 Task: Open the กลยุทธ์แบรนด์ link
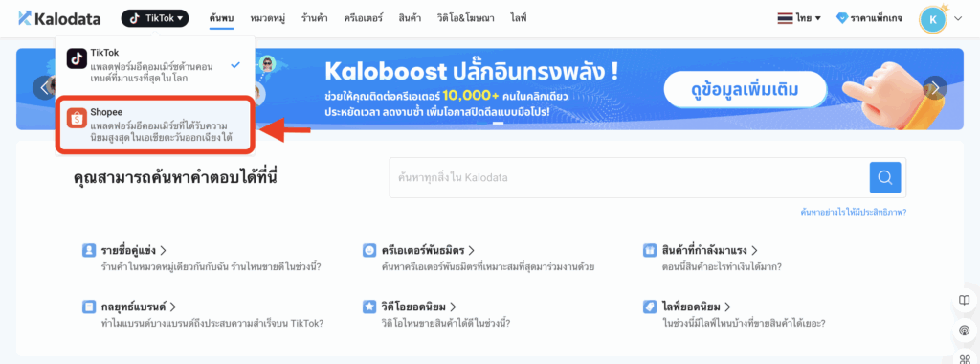coord(138,307)
